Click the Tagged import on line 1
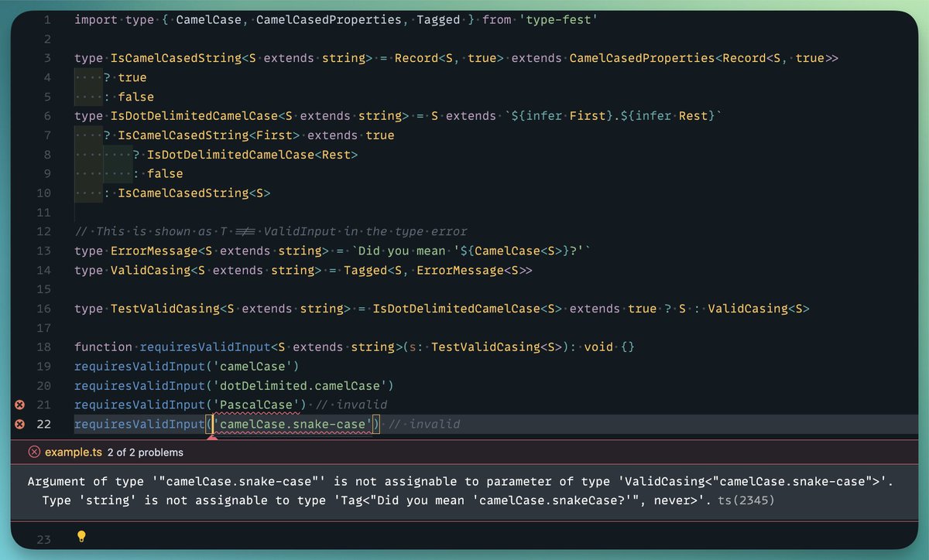 (438, 19)
